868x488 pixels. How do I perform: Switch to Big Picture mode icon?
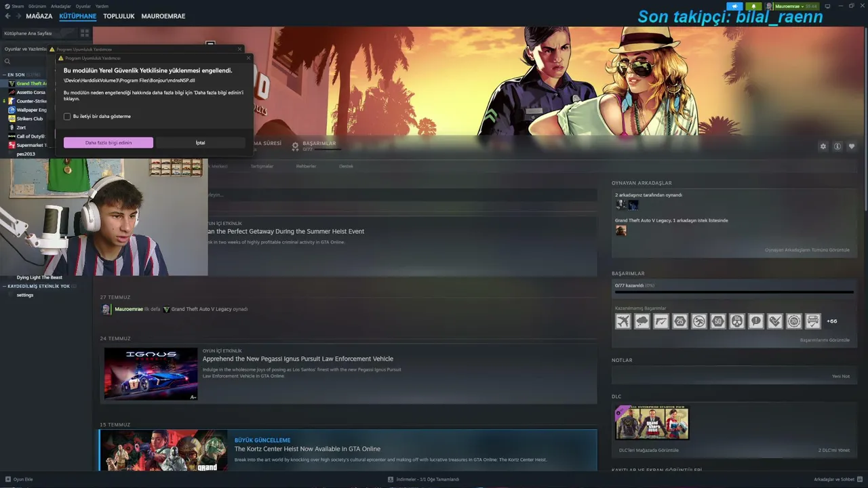pos(827,6)
